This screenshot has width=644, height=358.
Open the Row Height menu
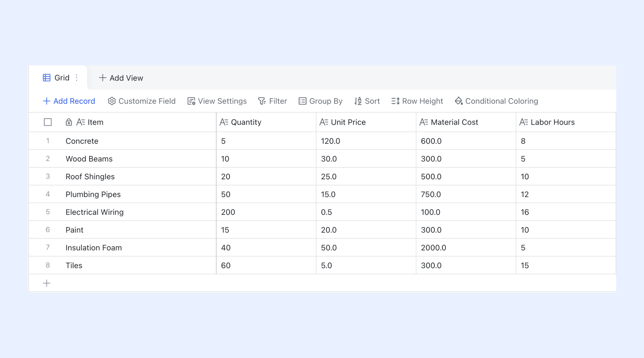(417, 101)
